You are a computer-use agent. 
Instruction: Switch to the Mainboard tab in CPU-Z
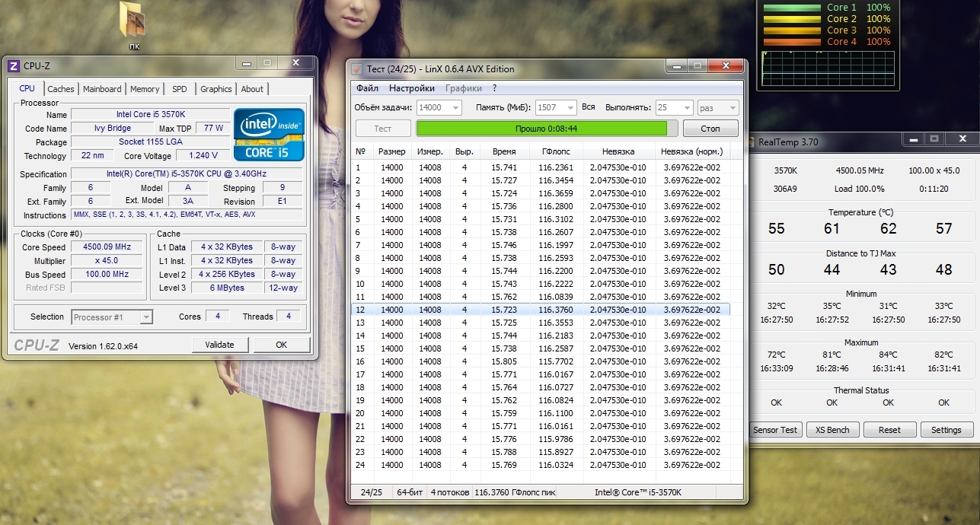point(102,89)
